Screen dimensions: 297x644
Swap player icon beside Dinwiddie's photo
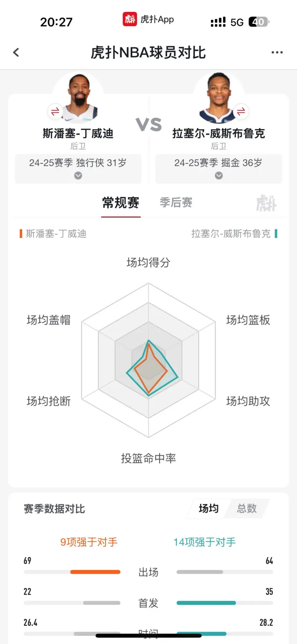pos(55,111)
